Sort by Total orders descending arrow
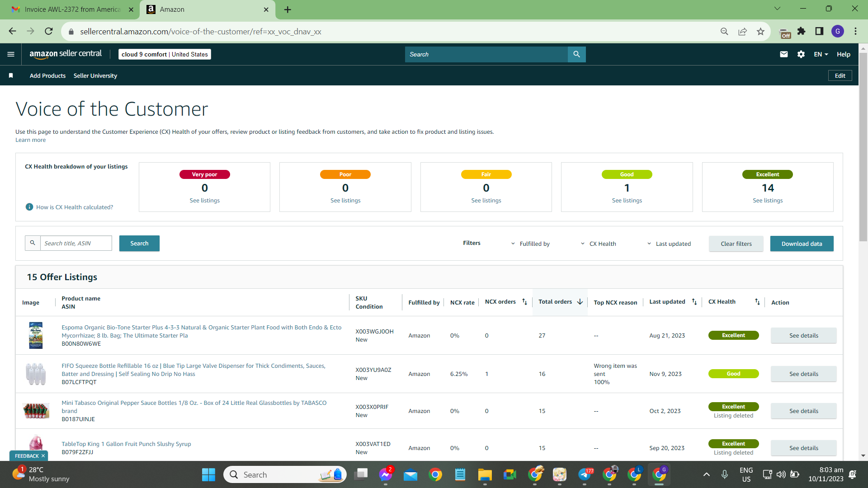 click(x=580, y=302)
